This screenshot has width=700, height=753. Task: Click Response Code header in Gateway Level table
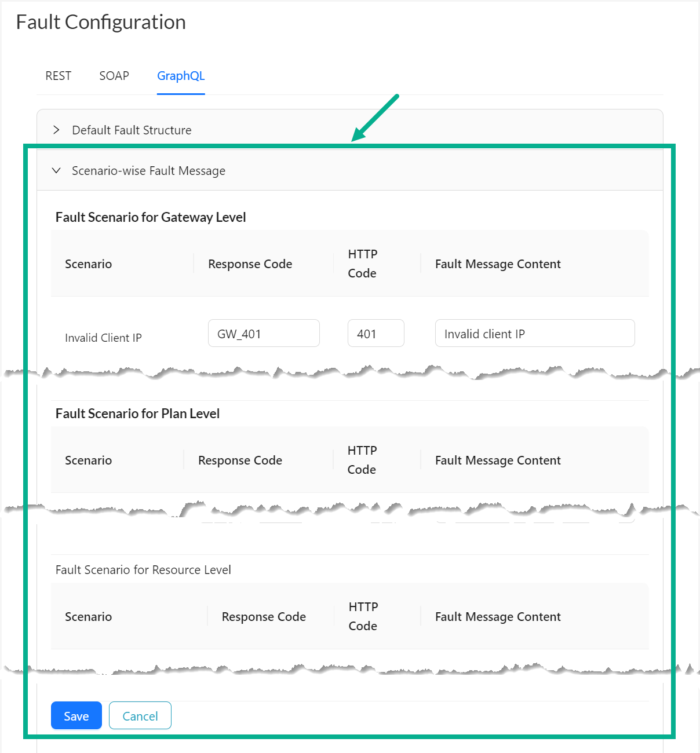tap(250, 264)
